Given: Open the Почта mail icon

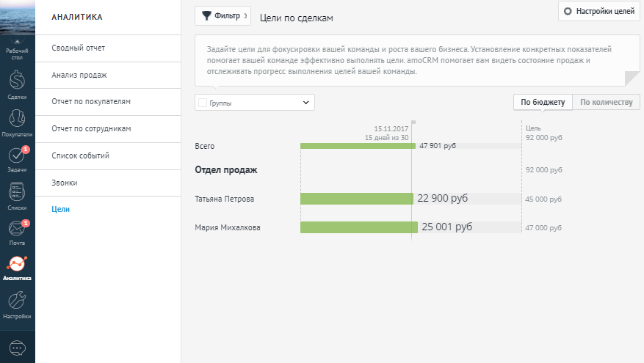Looking at the screenshot, I should 17,229.
